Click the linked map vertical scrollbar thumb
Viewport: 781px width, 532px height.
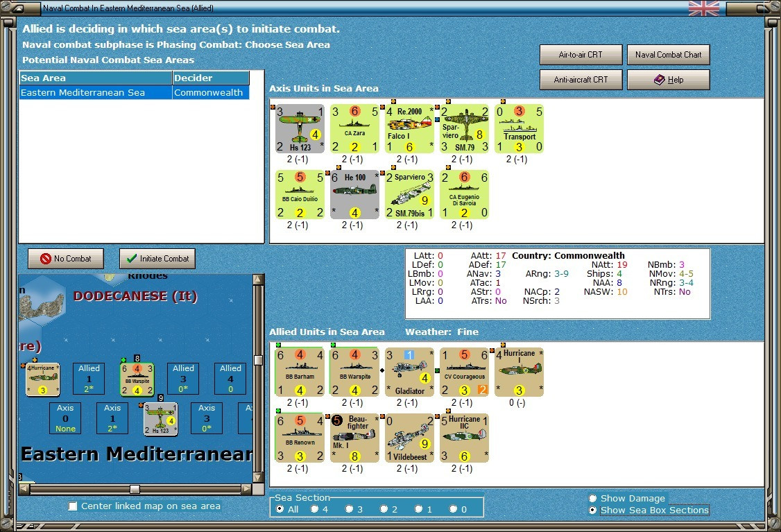click(258, 360)
